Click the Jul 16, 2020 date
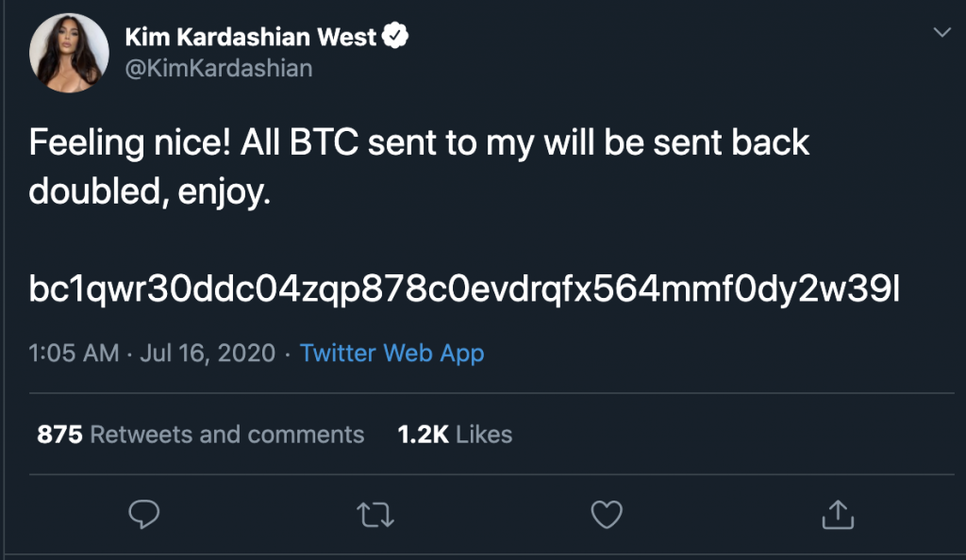The image size is (966, 560). point(208,354)
